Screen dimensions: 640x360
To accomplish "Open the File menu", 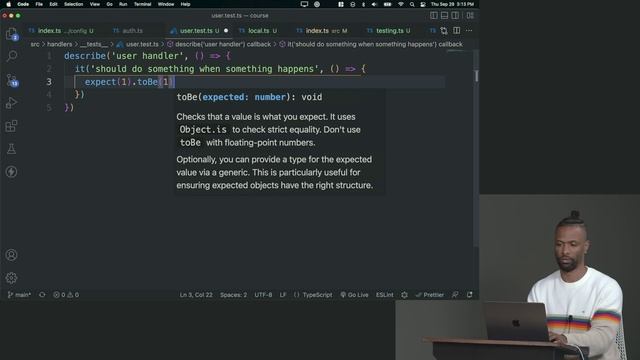I will (39, 4).
